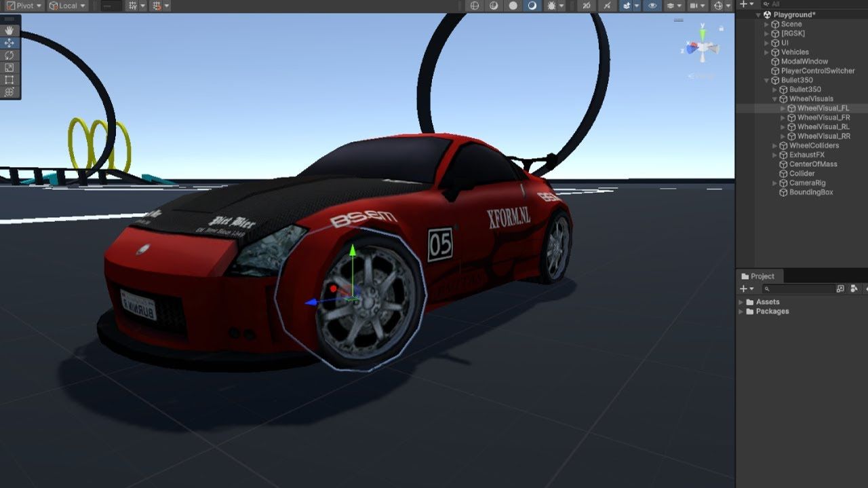Select the Rotate tool
The image size is (868, 488).
(9, 55)
